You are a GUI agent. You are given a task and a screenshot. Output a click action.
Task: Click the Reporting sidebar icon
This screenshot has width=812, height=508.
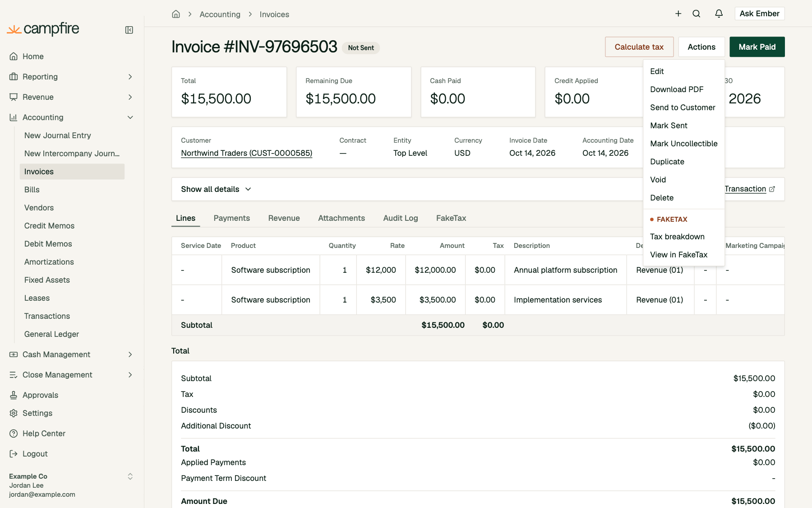(14, 77)
